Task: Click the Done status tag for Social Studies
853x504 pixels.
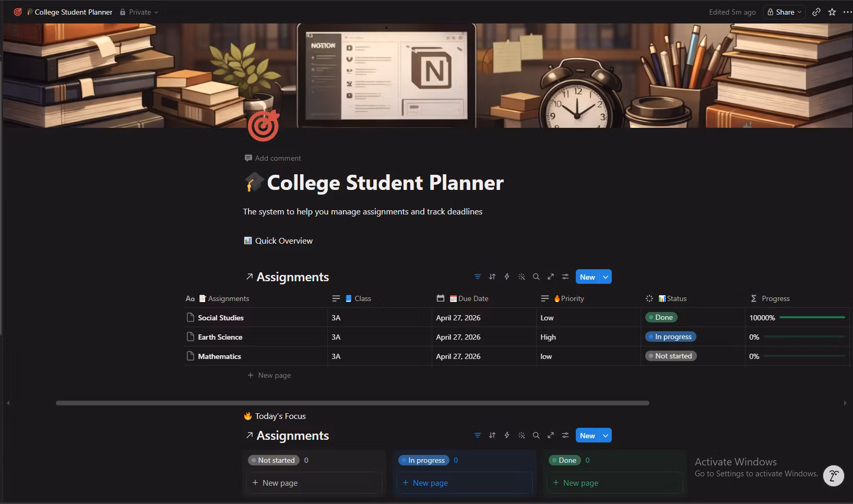Action: (x=661, y=317)
